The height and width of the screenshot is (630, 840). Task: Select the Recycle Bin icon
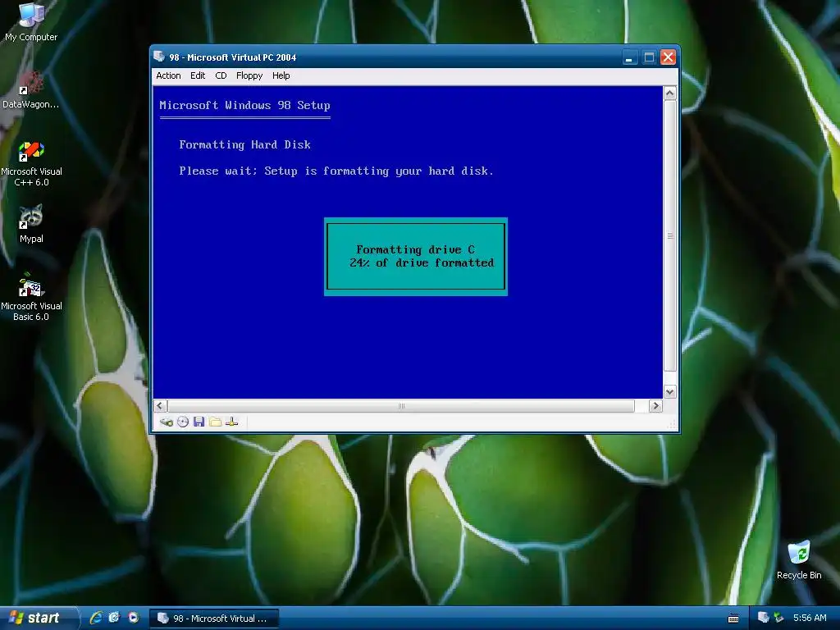pos(799,560)
